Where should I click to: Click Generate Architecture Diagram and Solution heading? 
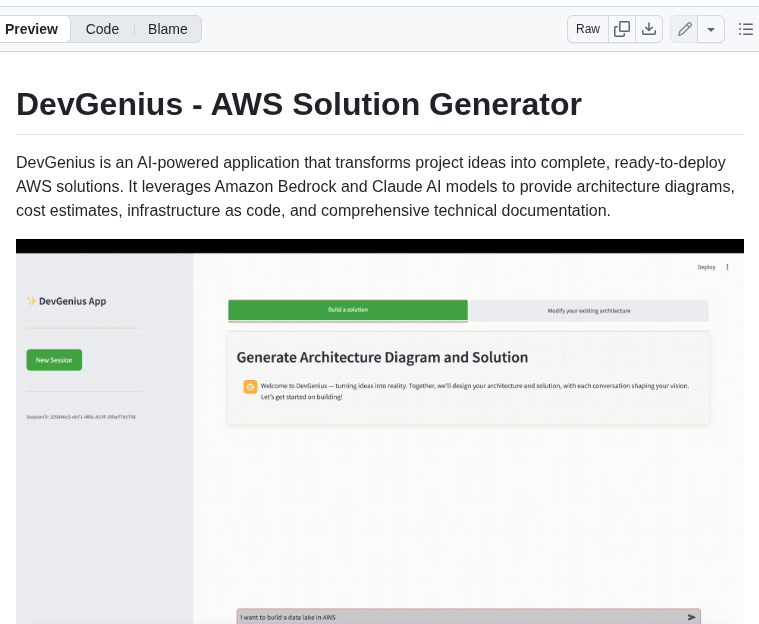(x=382, y=357)
